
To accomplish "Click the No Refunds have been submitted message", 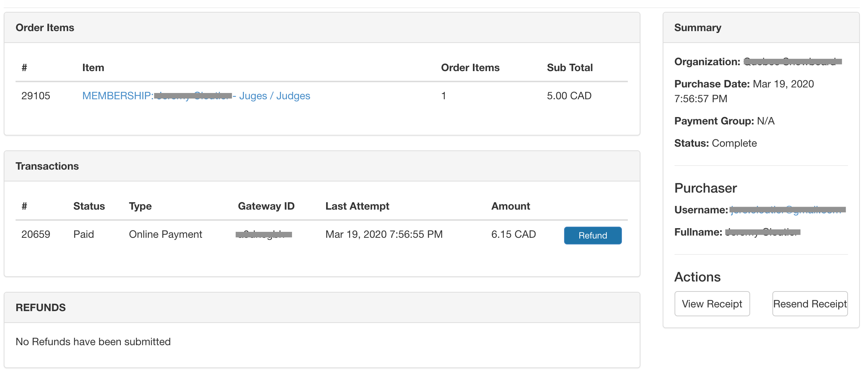I will coord(93,342).
